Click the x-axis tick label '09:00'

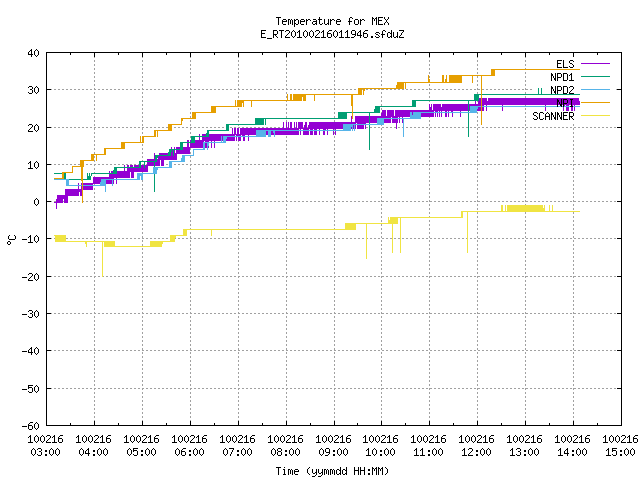(333, 452)
